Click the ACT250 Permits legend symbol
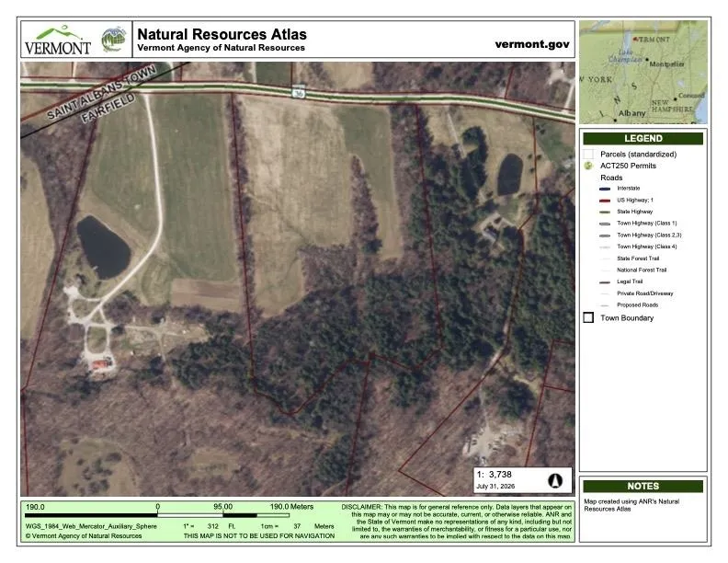 [x=588, y=166]
